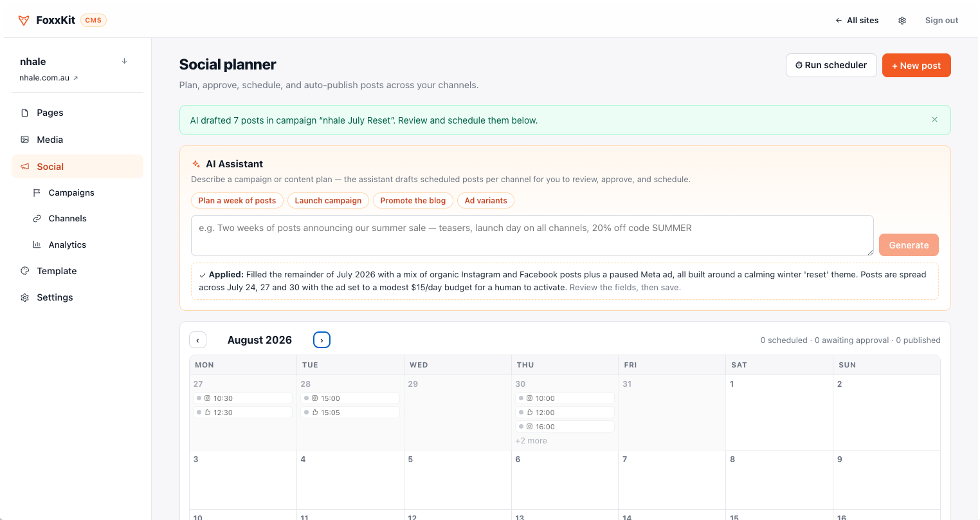Open the 15:05 Facebook post on the 28th

[350, 413]
